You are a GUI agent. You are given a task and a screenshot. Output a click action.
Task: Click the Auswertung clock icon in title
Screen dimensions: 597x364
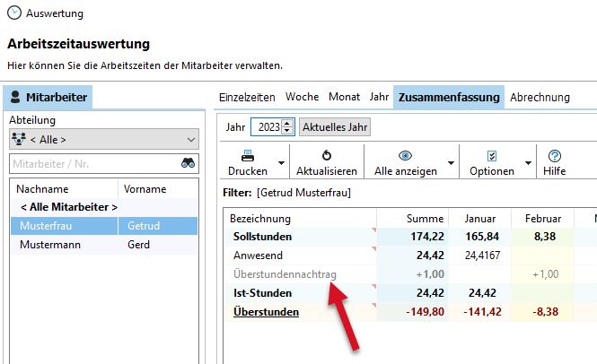[14, 13]
